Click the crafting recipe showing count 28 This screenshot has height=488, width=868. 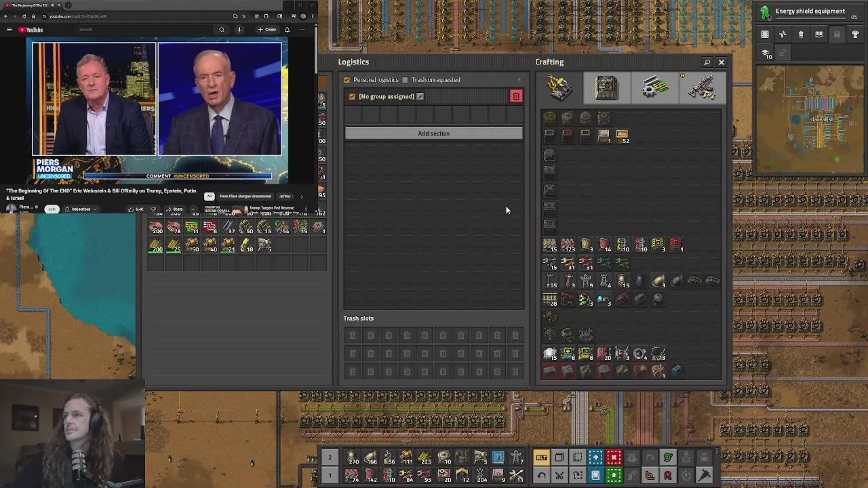pos(550,299)
